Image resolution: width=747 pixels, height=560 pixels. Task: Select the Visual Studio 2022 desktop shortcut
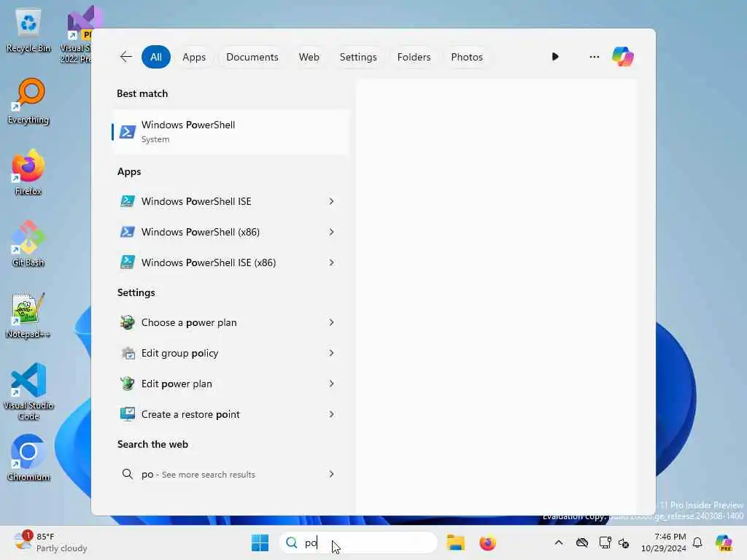(x=77, y=36)
